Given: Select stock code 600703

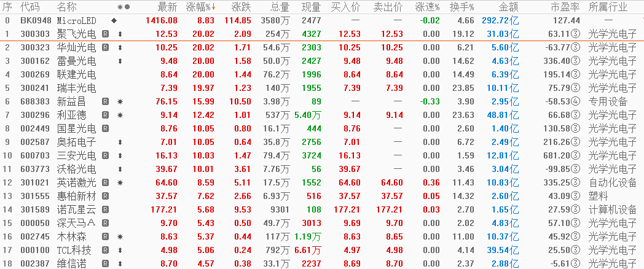Looking at the screenshot, I should pyautogui.click(x=35, y=155).
